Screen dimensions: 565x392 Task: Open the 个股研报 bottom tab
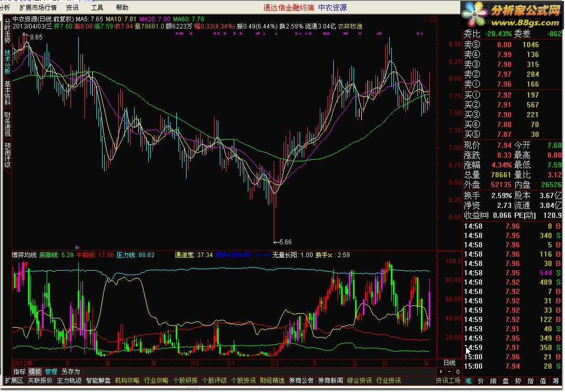tap(185, 381)
